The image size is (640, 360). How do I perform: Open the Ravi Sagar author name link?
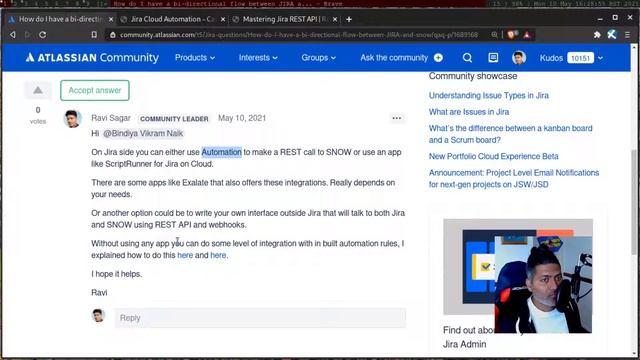coord(111,118)
